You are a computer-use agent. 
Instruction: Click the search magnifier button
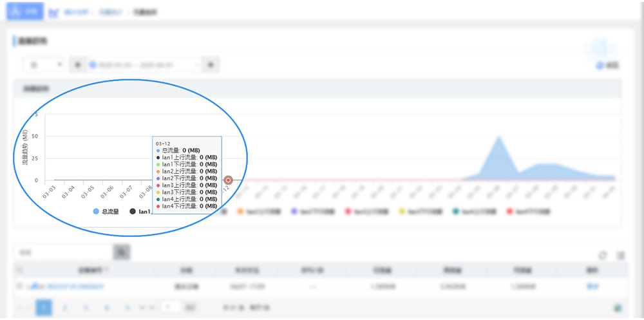click(122, 252)
